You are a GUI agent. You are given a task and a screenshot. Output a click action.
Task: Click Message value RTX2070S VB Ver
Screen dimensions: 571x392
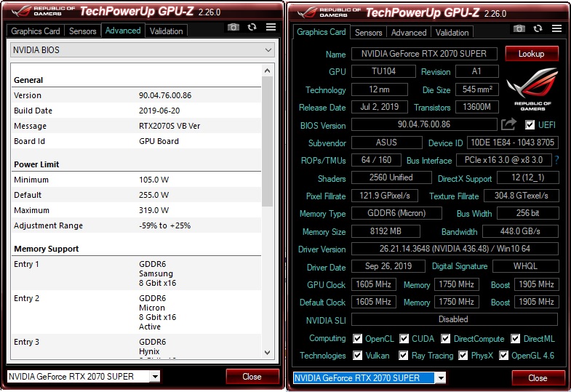[169, 126]
